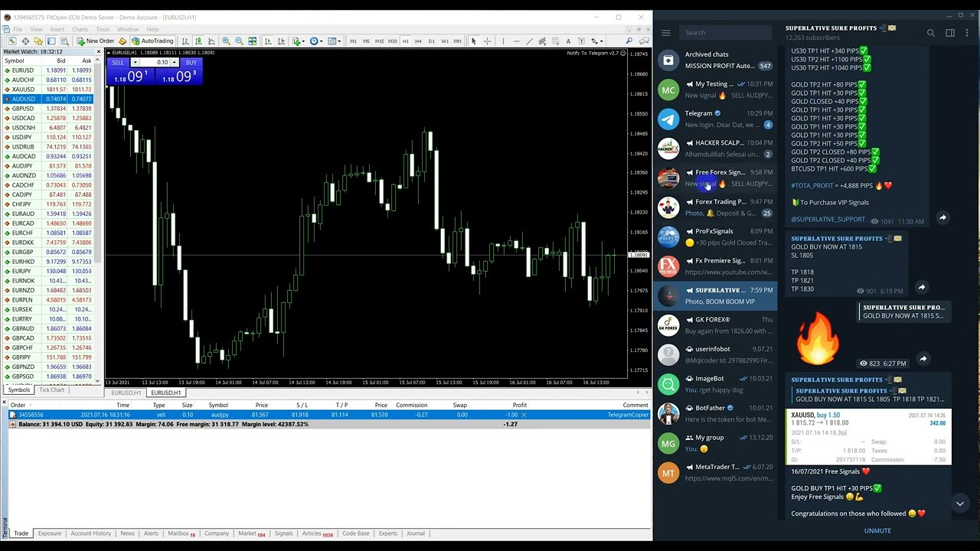
Task: Toggle the Auto Scroll chart icon
Action: [x=267, y=41]
